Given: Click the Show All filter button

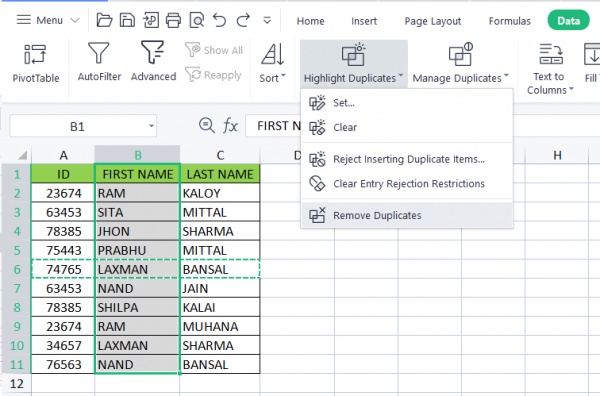Looking at the screenshot, I should coord(214,50).
